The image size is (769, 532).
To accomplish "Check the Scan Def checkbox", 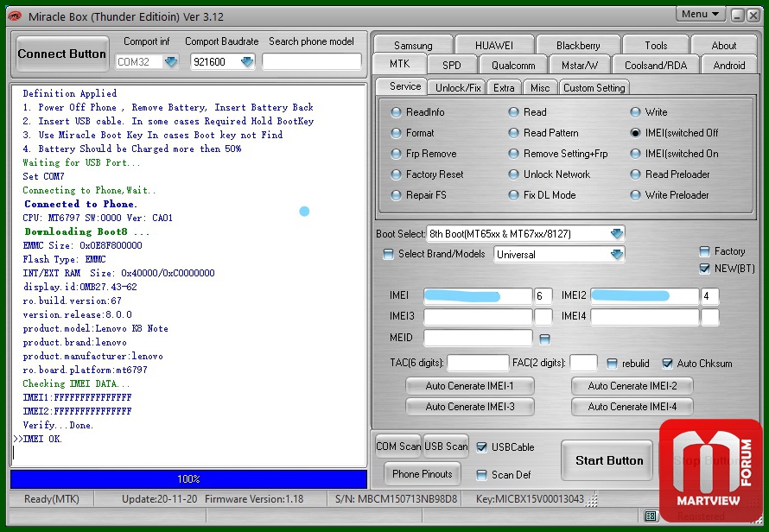I will point(481,475).
